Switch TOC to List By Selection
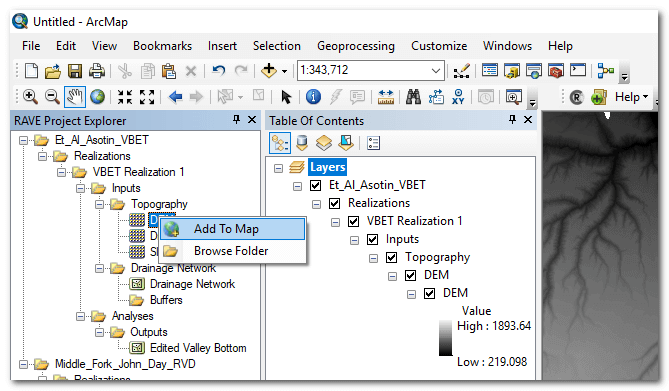This screenshot has height=391, width=669. tap(346, 143)
